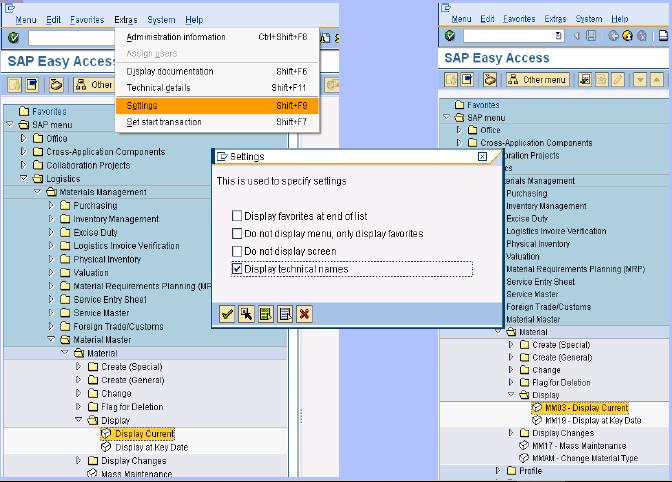
Task: Open Favorites menu in right window
Action: coord(519,19)
